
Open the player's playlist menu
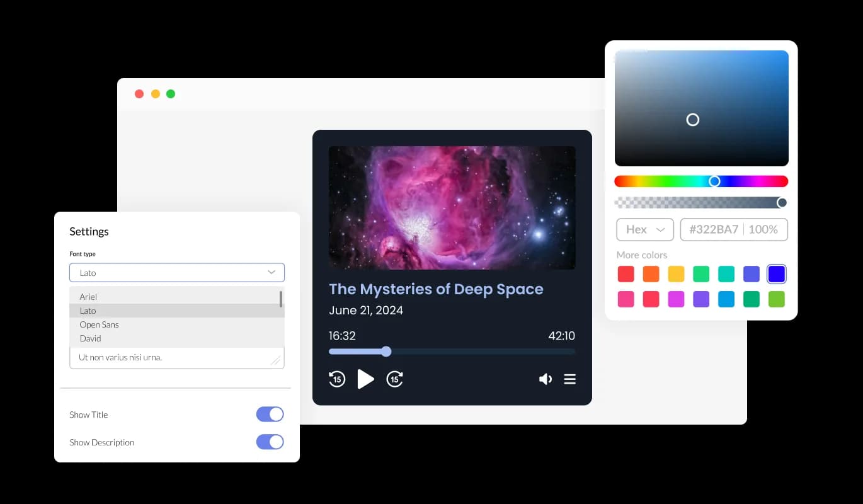click(569, 379)
